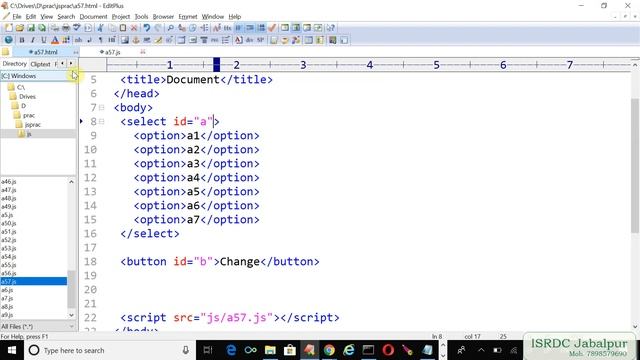640x360 pixels.
Task: Open the Document menu
Action: [93, 17]
